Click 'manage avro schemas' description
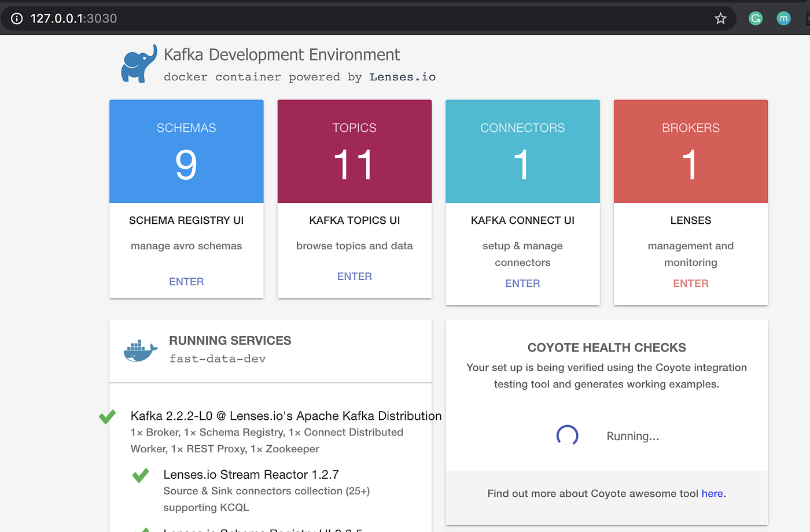Image resolution: width=810 pixels, height=532 pixels. 186,246
